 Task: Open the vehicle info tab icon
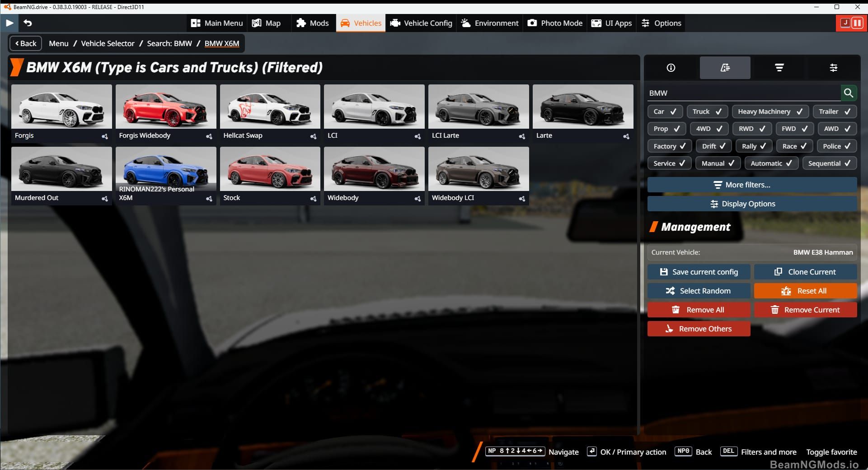pyautogui.click(x=671, y=68)
